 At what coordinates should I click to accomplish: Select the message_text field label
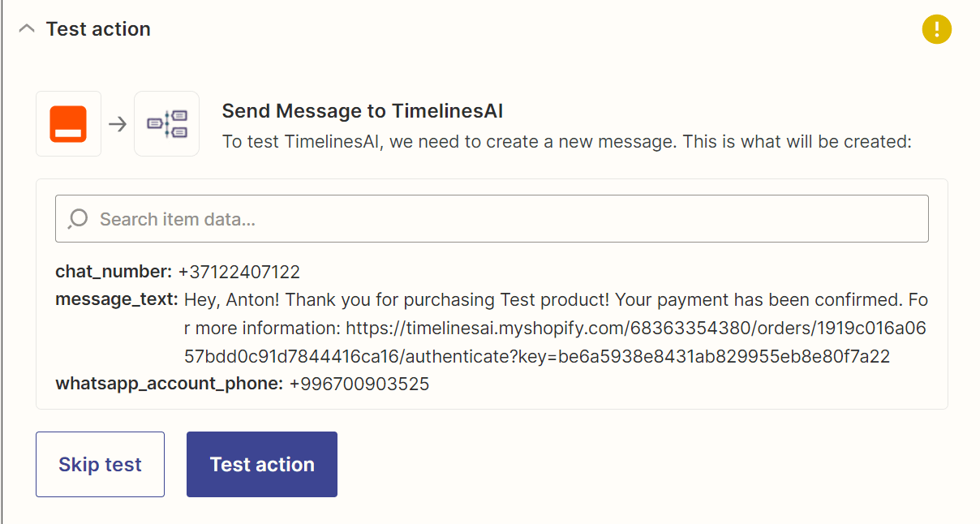tap(116, 300)
